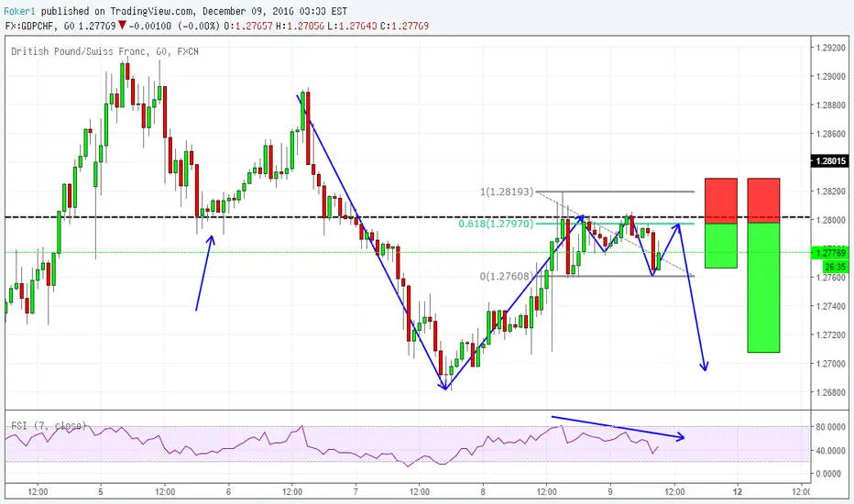Screen dimensions: 854x504
Task: Click the C:1.27769 close price value
Action: (x=404, y=26)
